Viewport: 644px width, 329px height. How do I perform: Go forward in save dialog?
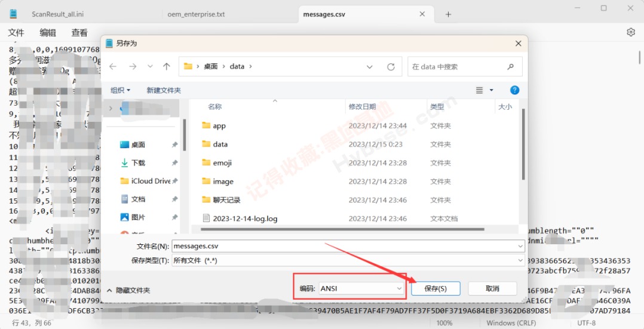tap(133, 66)
